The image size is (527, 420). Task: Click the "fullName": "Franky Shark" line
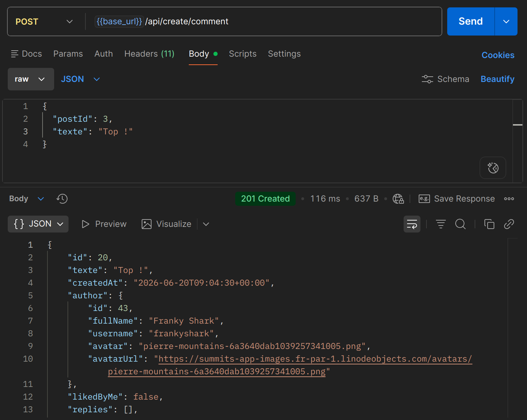156,321
